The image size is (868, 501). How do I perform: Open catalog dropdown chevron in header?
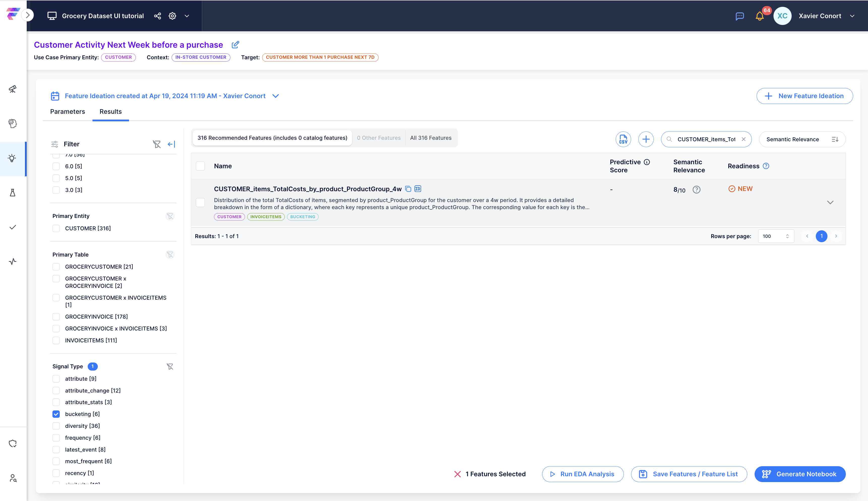(187, 16)
